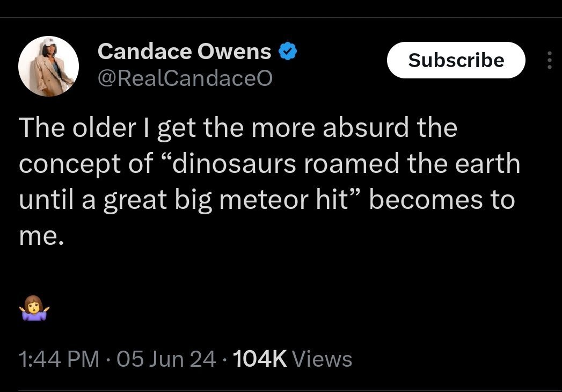Viewport: 562px width, 392px height.
Task: Open the 104K view count
Action: point(262,358)
